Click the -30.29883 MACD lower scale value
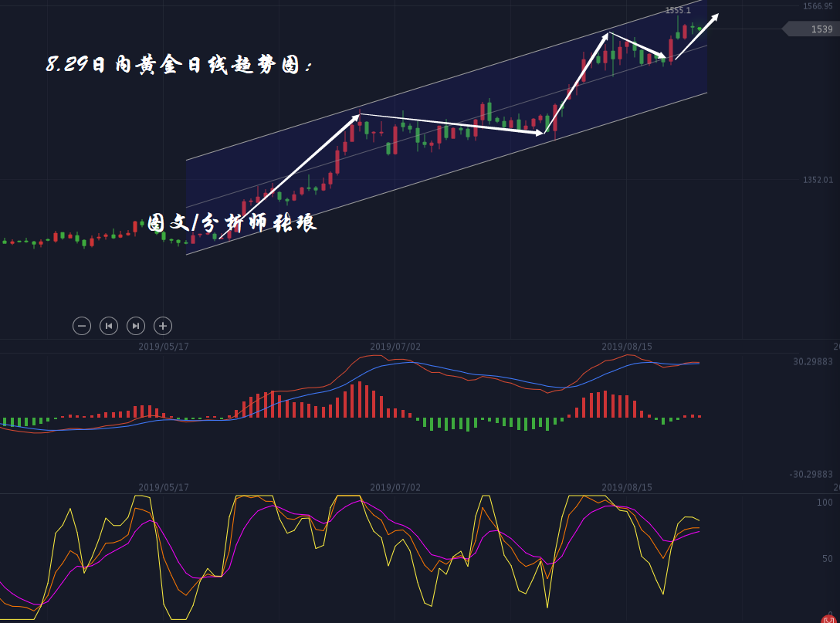 pyautogui.click(x=811, y=474)
